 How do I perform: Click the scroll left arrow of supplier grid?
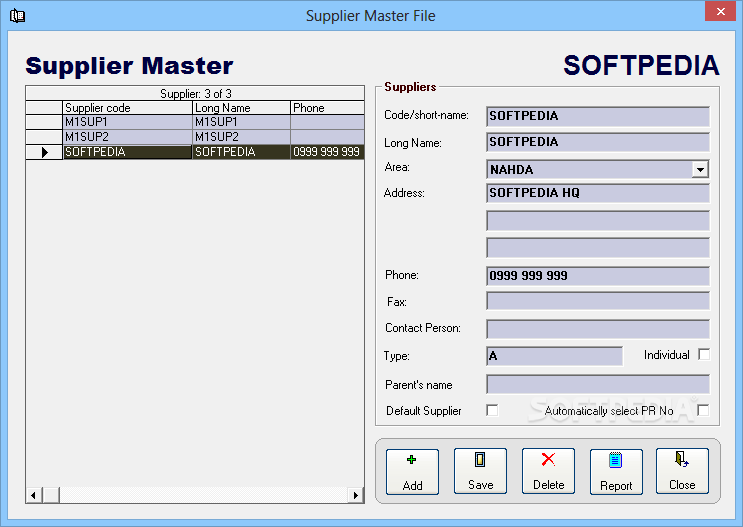point(34,495)
